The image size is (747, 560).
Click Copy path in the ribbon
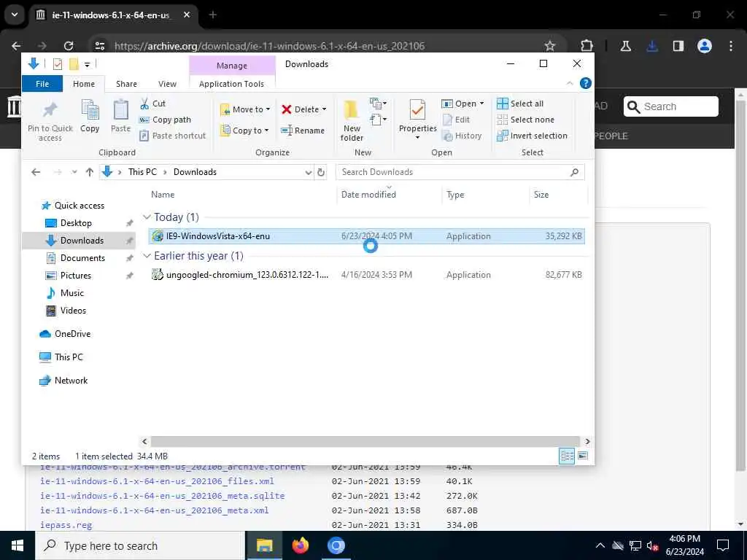(166, 120)
